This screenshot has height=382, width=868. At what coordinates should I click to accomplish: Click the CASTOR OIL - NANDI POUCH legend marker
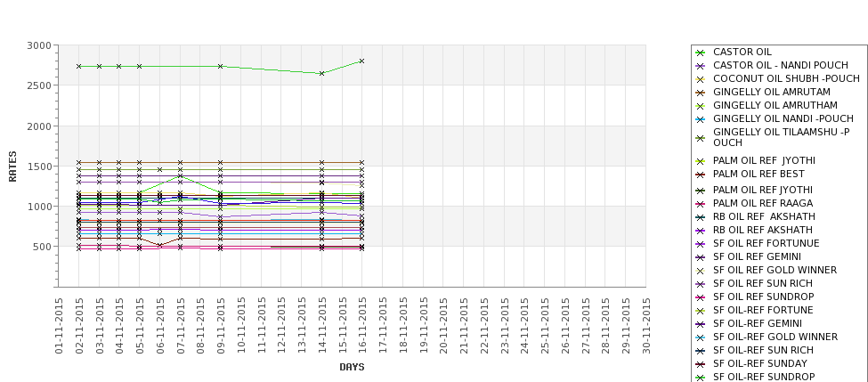click(x=701, y=66)
